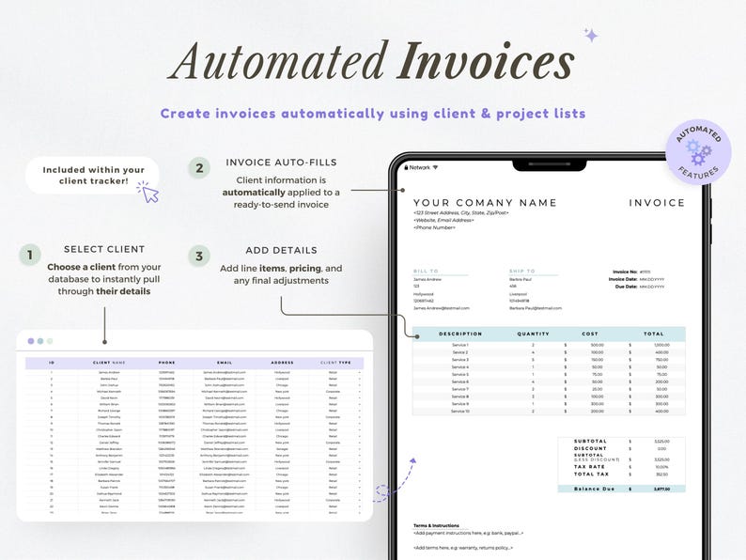Image resolution: width=746 pixels, height=560 pixels.
Task: Click the Automated Features gear badge
Action: point(698,152)
